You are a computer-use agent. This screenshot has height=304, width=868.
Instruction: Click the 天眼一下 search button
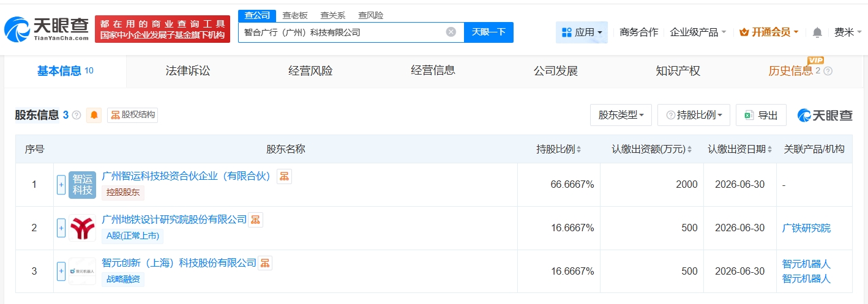(x=488, y=32)
